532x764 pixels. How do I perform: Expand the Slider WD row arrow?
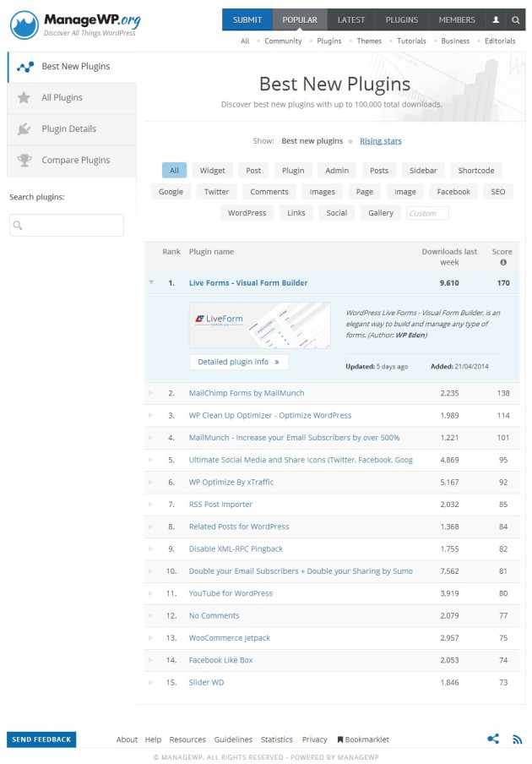pos(150,682)
